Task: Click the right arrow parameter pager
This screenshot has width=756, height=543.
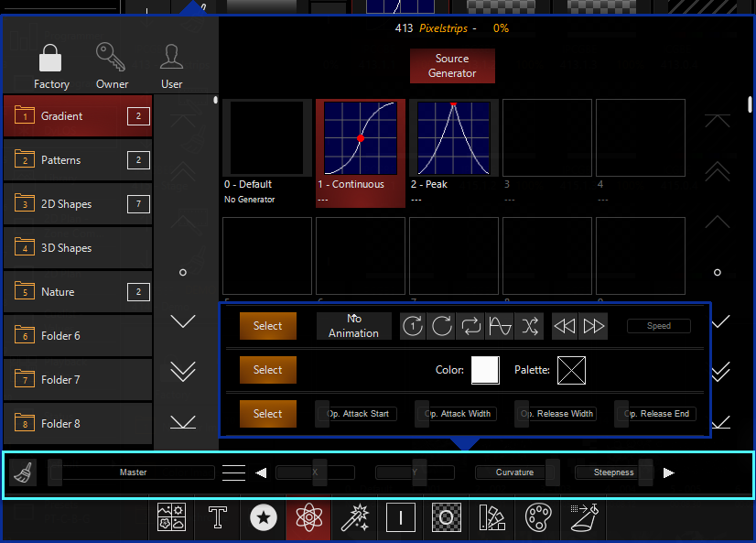Action: tap(669, 472)
